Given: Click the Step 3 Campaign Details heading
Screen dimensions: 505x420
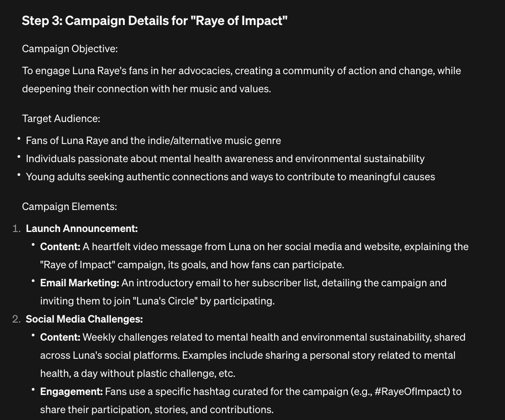Looking at the screenshot, I should pos(155,21).
